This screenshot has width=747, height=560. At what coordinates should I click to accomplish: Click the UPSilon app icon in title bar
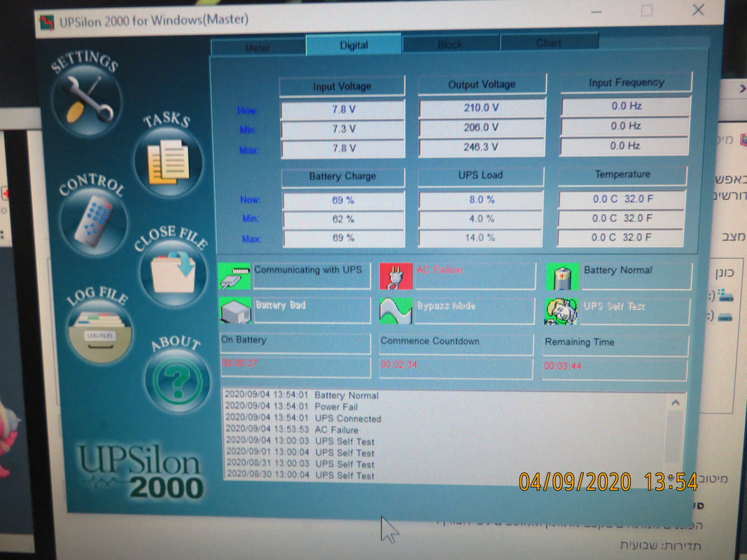[x=47, y=22]
